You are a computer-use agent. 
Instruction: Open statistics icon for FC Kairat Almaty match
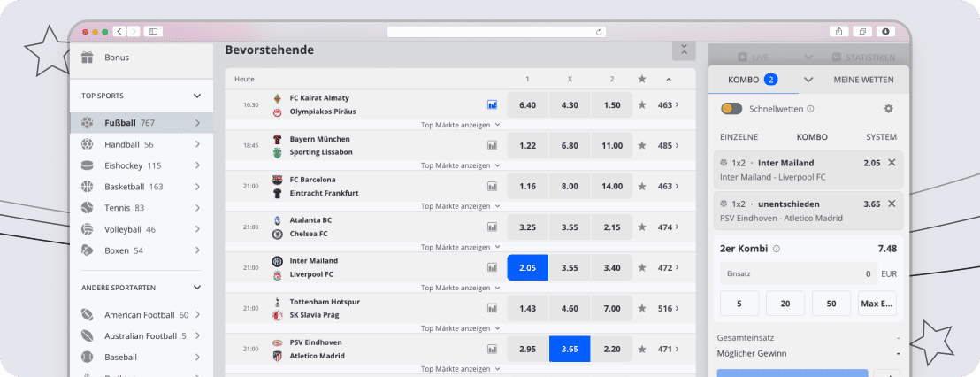(x=493, y=104)
